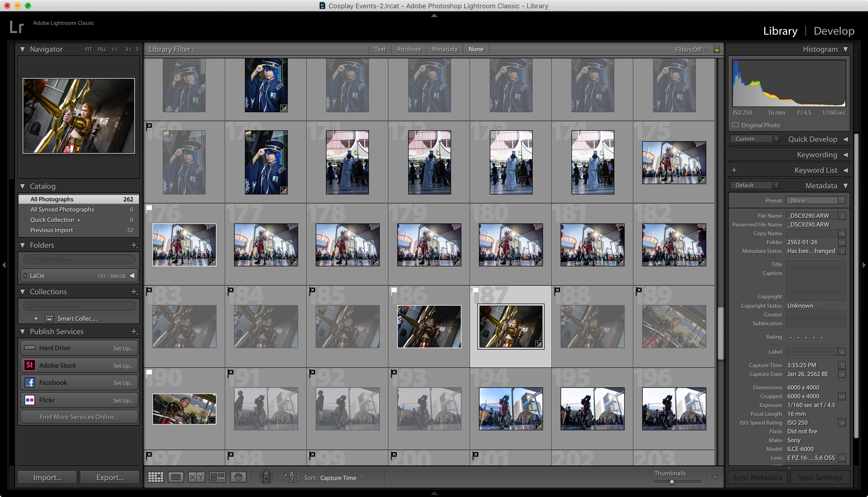868x497 pixels.
Task: Add new collection with plus icon
Action: (134, 292)
